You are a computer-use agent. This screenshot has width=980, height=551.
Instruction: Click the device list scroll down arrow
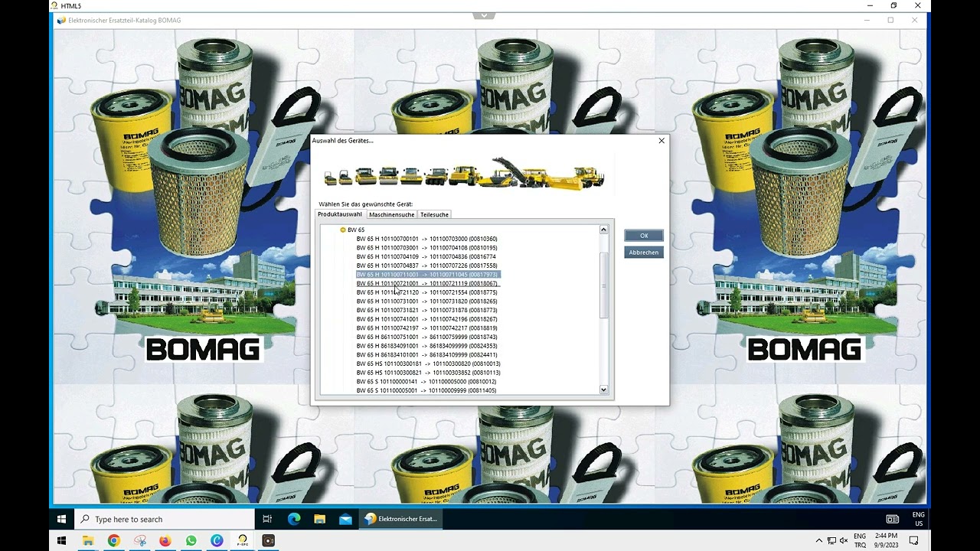[603, 390]
